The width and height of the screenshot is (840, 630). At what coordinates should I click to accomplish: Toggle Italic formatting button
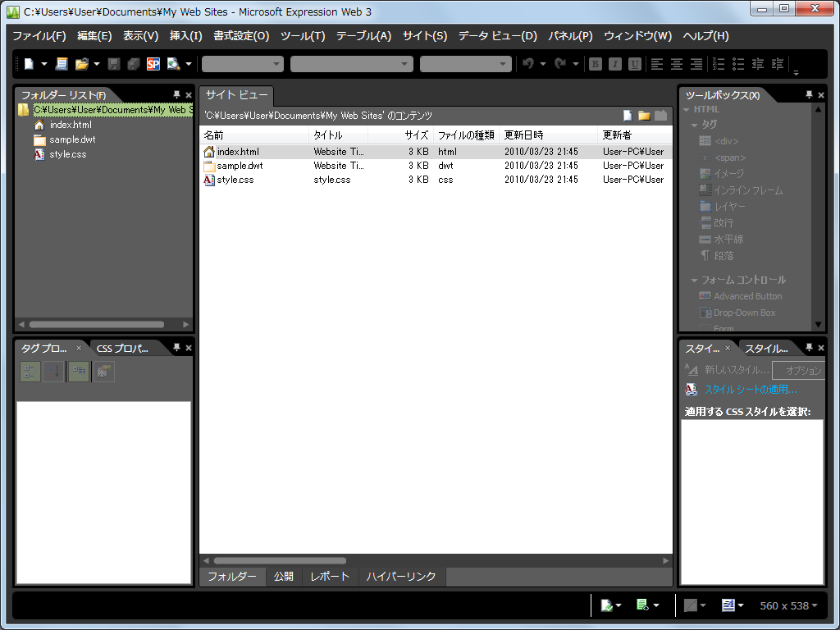click(615, 64)
